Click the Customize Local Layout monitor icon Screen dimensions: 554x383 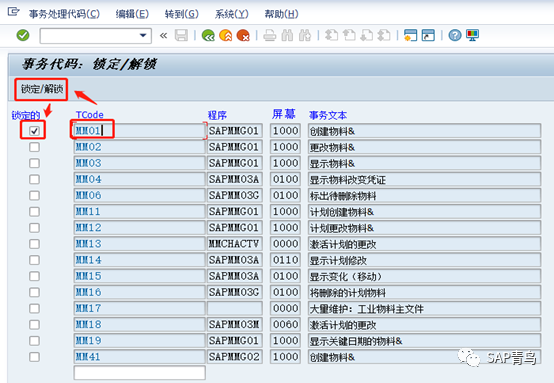click(x=472, y=35)
